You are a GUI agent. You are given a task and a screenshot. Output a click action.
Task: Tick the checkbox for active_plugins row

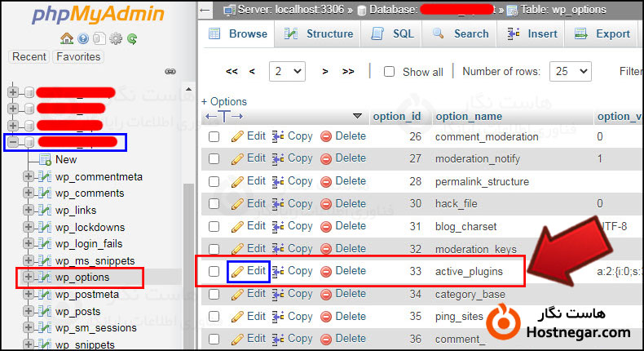click(214, 271)
